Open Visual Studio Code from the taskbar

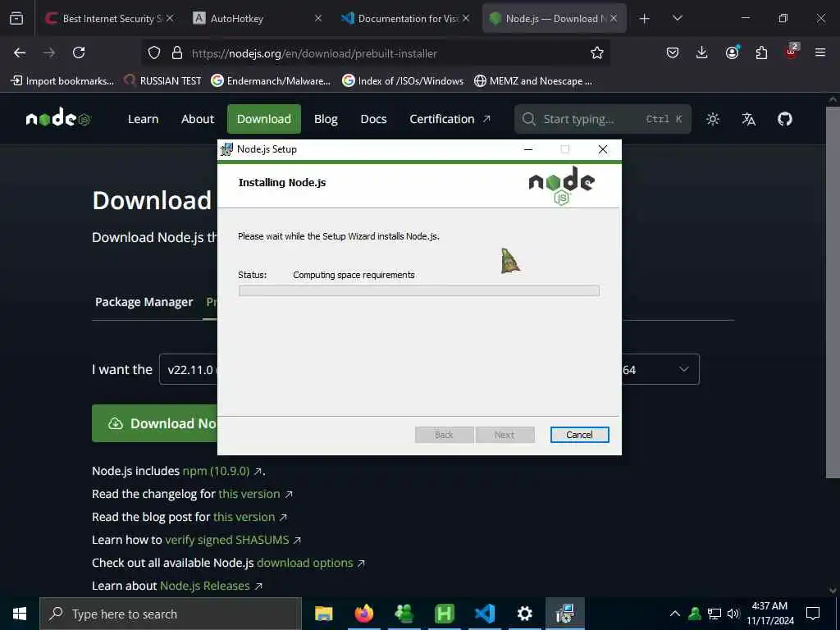point(485,614)
